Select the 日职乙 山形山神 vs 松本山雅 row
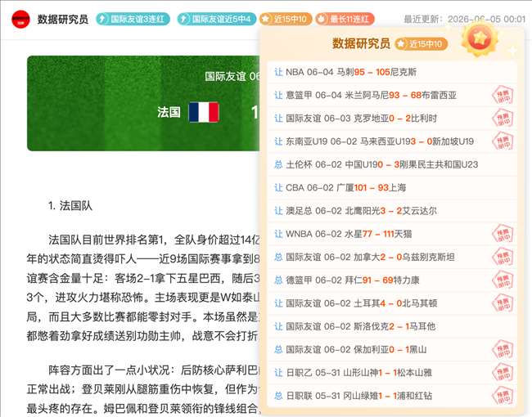532x417 pixels. pos(392,373)
